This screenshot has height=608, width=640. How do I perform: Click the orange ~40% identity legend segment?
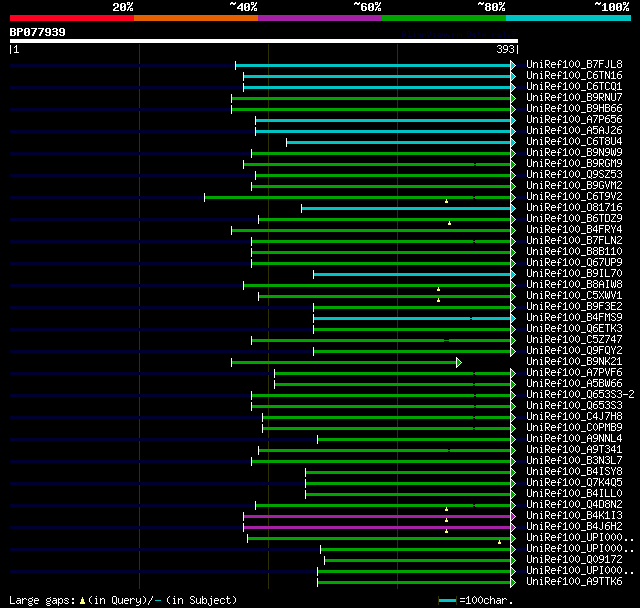(x=196, y=18)
